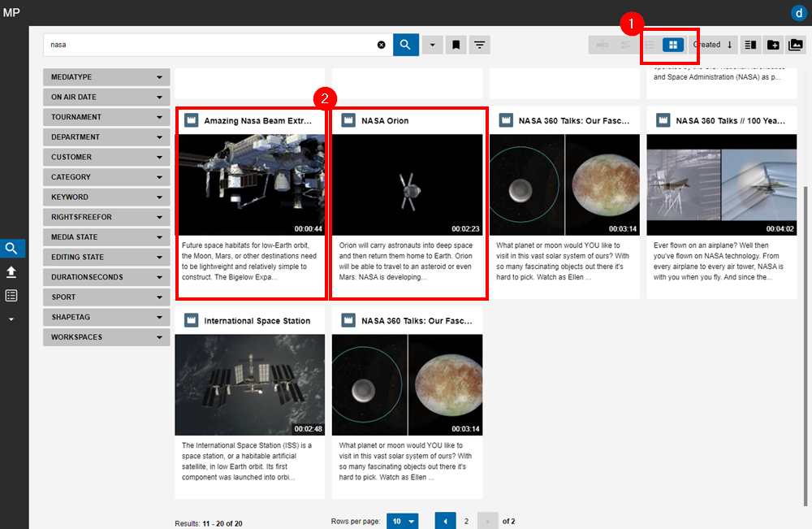The width and height of the screenshot is (812, 529).
Task: Expand search options dropdown next to search button
Action: click(x=432, y=45)
